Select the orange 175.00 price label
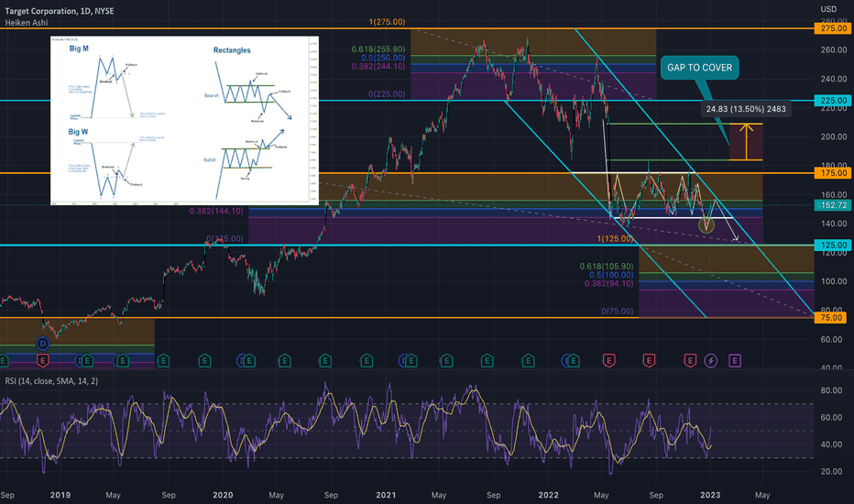The height and width of the screenshot is (504, 854). click(x=831, y=172)
